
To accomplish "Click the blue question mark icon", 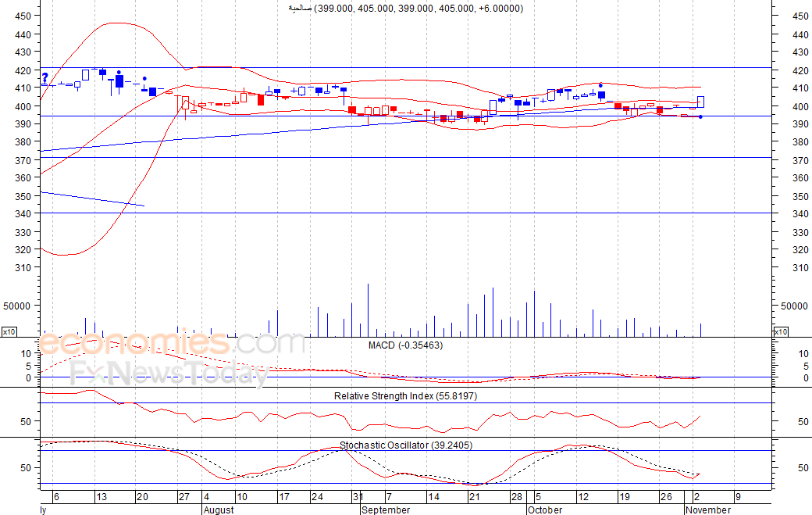I will point(45,78).
